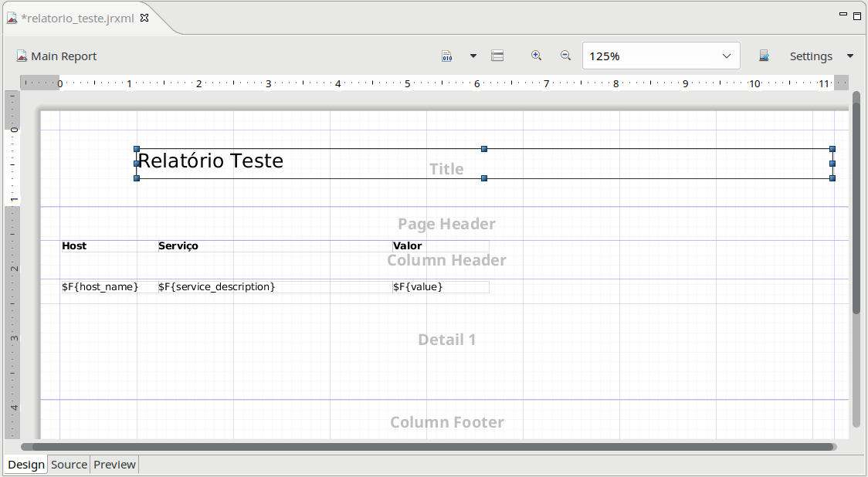The width and height of the screenshot is (868, 477).
Task: Switch to the Preview tab
Action: tap(114, 465)
